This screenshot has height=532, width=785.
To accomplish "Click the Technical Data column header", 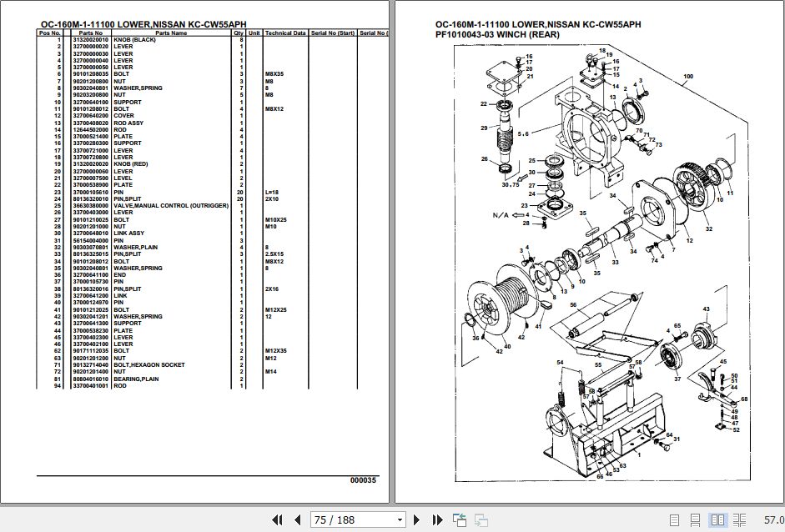I will click(284, 33).
